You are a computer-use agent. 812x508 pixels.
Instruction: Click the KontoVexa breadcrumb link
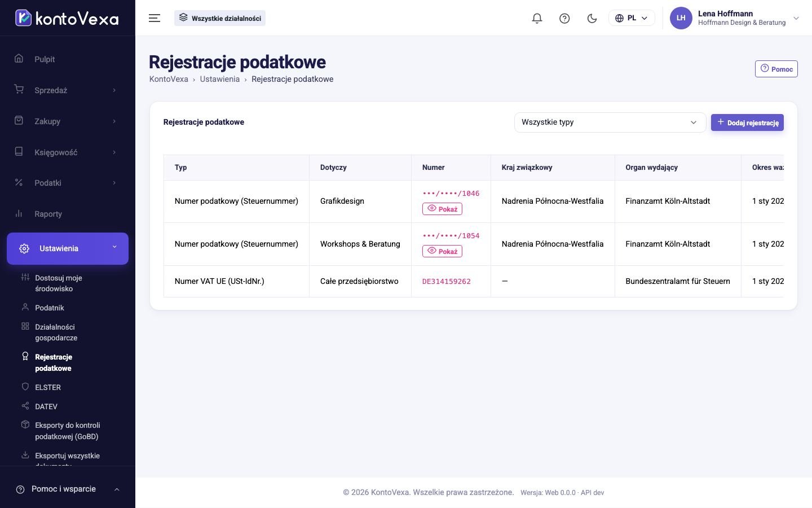click(169, 79)
